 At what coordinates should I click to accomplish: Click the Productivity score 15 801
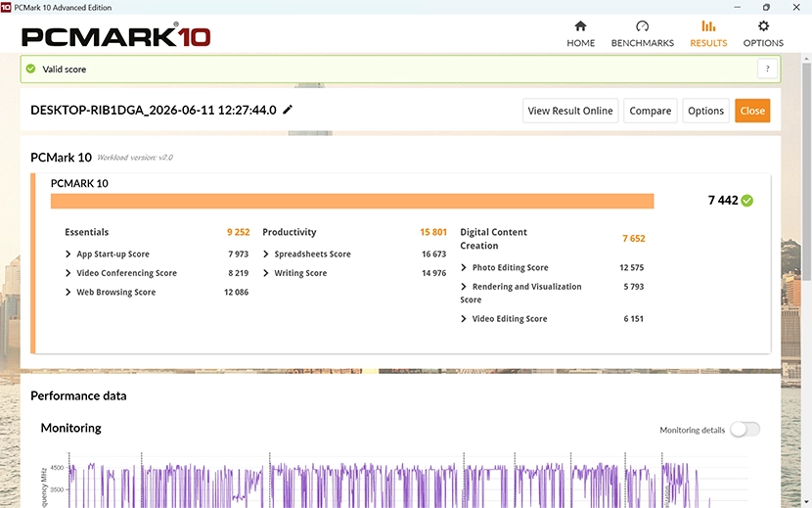[x=433, y=232]
